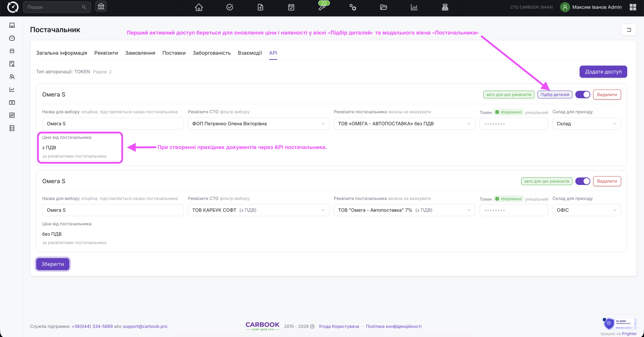
Task: Open dropdown ТОВ «ОМЕГА - АВТОПОСТАВКА» без ПДВ
Action: (404, 124)
